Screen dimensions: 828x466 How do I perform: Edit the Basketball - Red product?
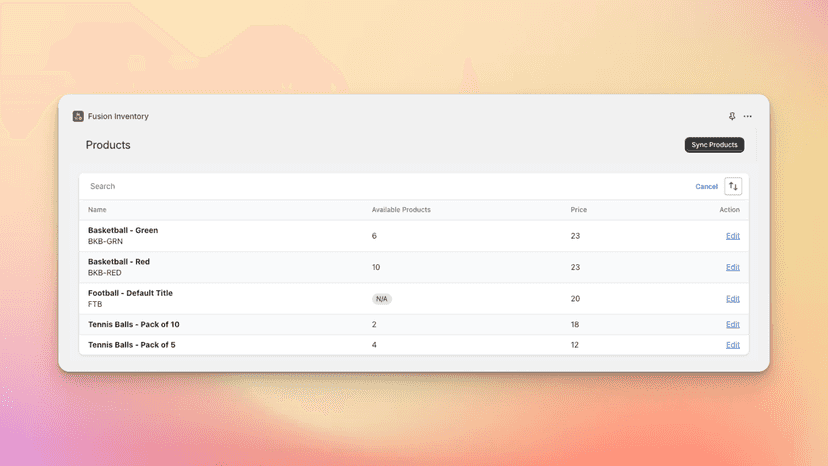tap(732, 267)
